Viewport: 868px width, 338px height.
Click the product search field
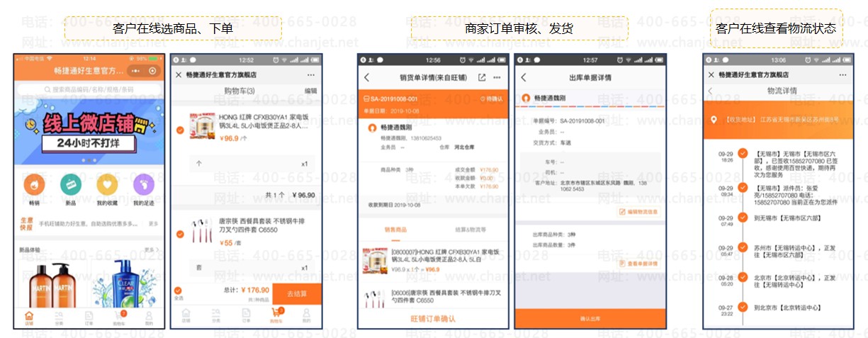pos(90,90)
